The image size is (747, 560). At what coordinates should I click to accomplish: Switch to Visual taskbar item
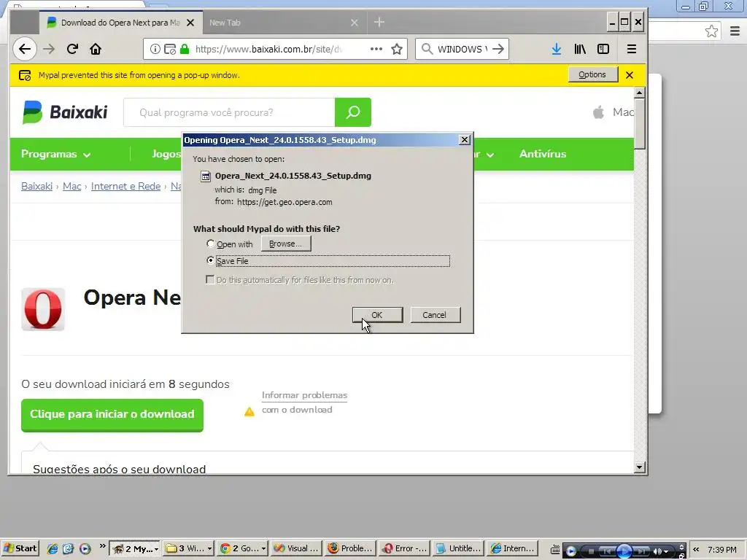[x=296, y=548]
